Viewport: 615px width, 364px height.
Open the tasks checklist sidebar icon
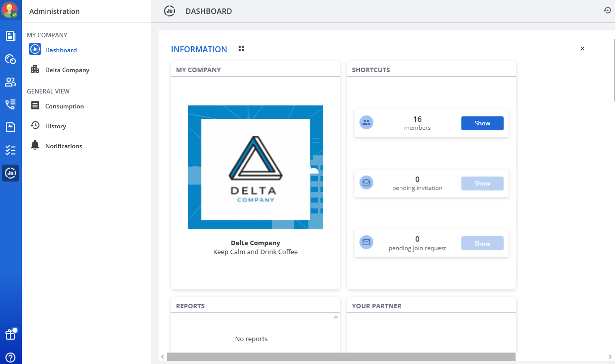tap(10, 150)
